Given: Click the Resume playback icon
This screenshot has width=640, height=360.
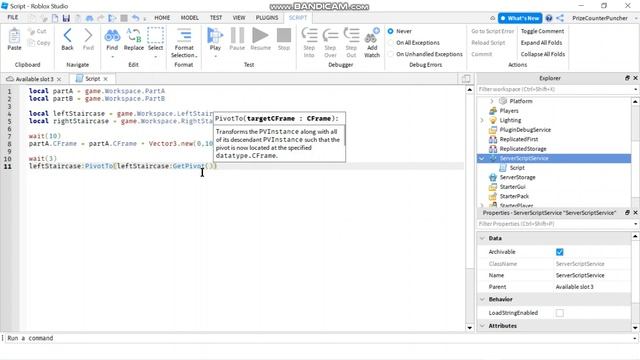Looking at the screenshot, I should [x=260, y=35].
